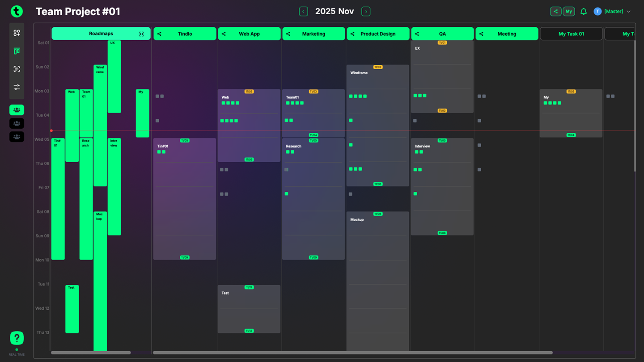Open the help question mark icon

[x=17, y=338]
